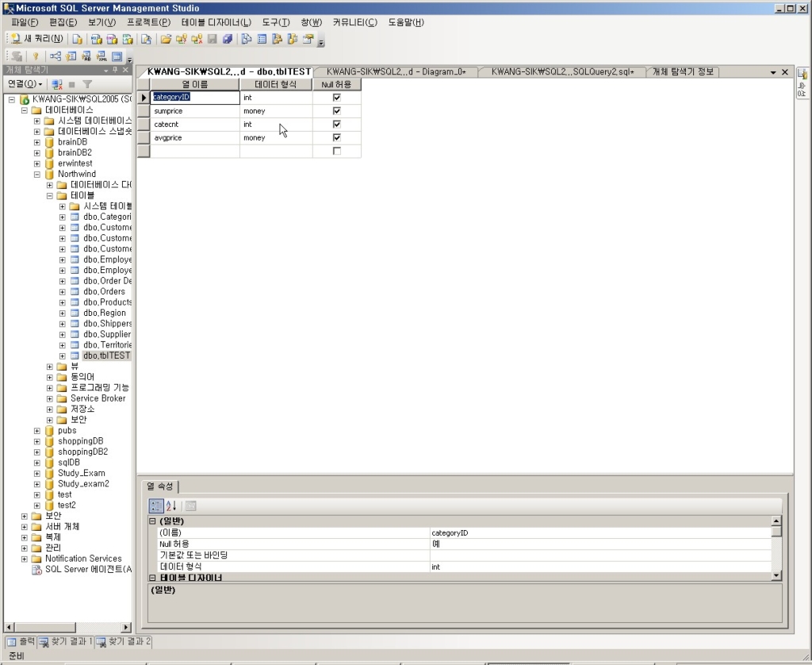
Task: Click the Disconnect icon in Object Explorer
Action: 57,84
